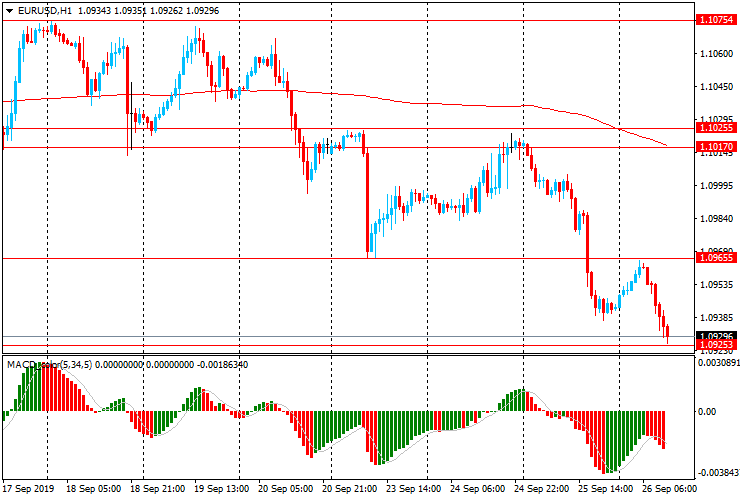Image resolution: width=740 pixels, height=500 pixels.
Task: Select the 1.09655 red price level label
Action: click(716, 258)
